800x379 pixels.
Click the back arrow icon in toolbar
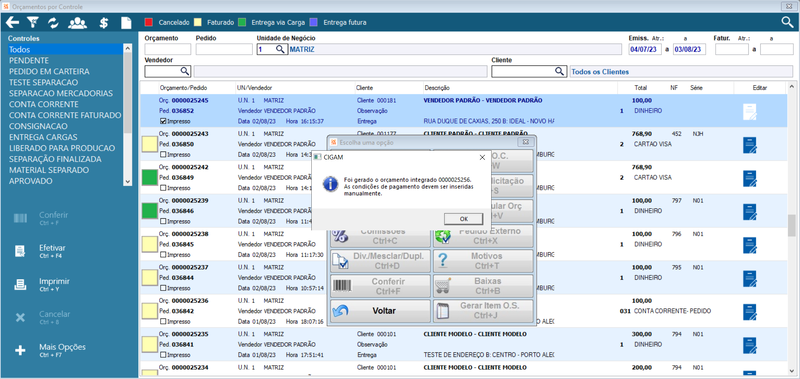click(12, 22)
